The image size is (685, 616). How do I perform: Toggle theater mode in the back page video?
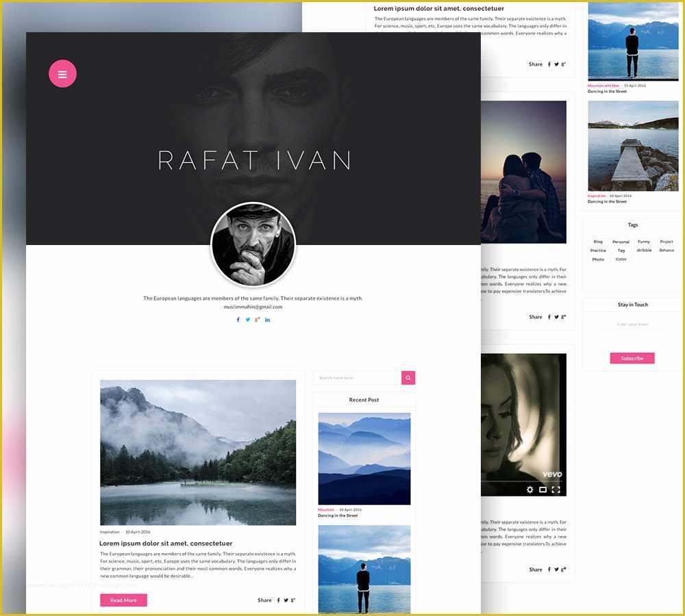tap(543, 490)
